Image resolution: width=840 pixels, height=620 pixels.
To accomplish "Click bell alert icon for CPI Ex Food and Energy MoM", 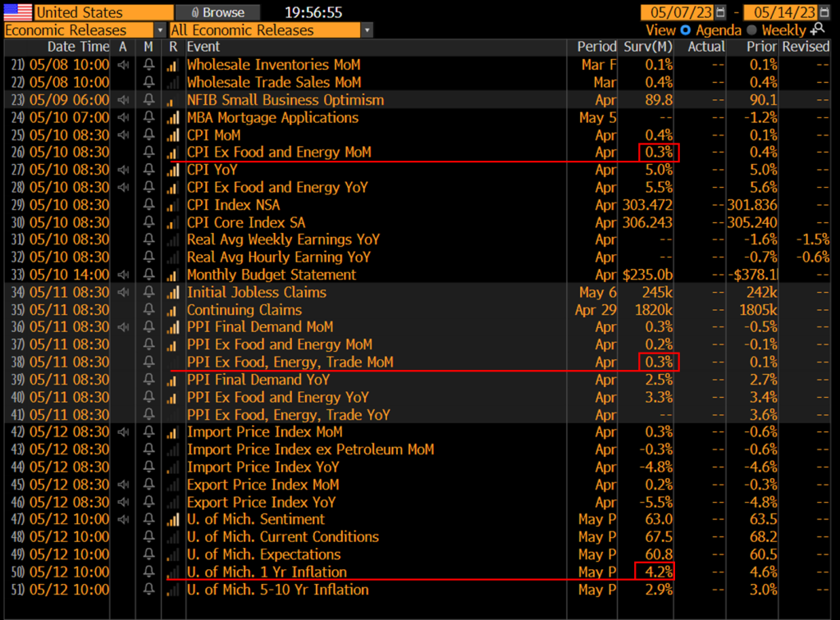I will [149, 152].
